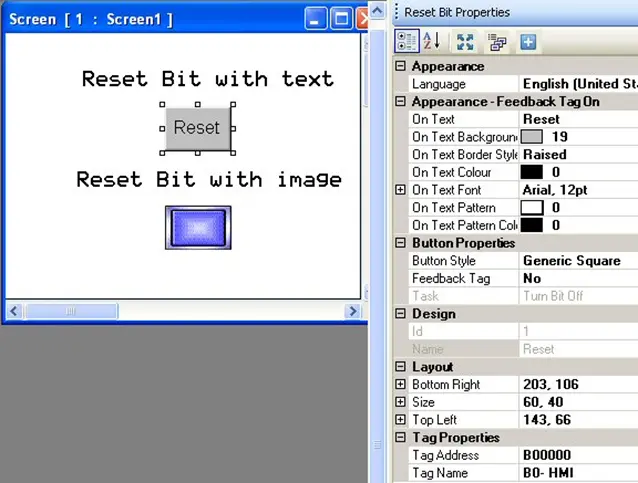Sort properties alphabetically with the A-Z icon
The image size is (638, 483).
[432, 41]
